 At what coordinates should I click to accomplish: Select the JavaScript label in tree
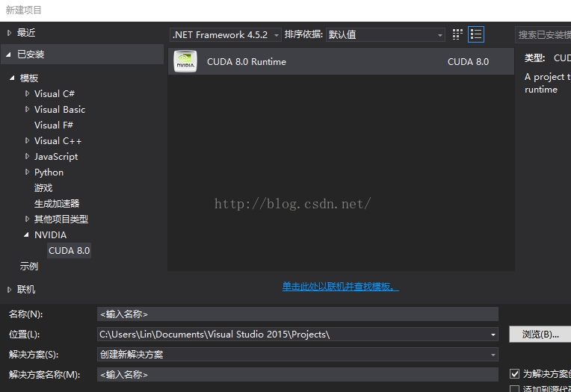56,157
